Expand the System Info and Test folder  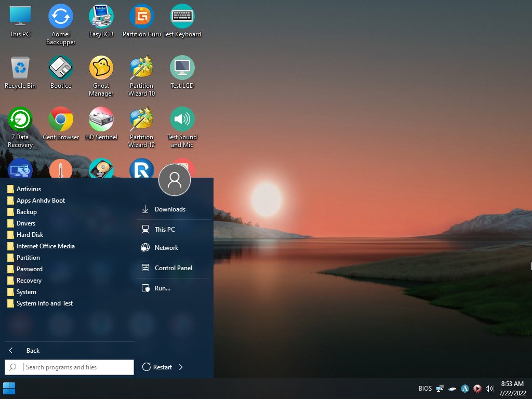(x=44, y=303)
